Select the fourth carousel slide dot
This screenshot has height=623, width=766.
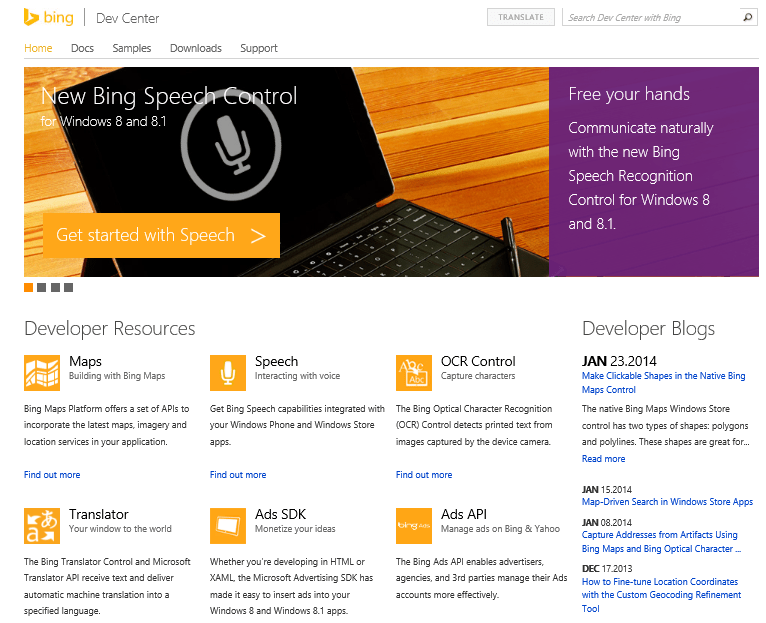(68, 287)
